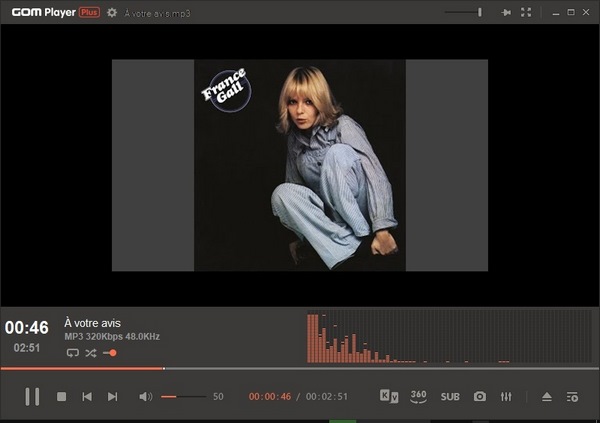Open the SUB subtitle settings

(x=450, y=397)
